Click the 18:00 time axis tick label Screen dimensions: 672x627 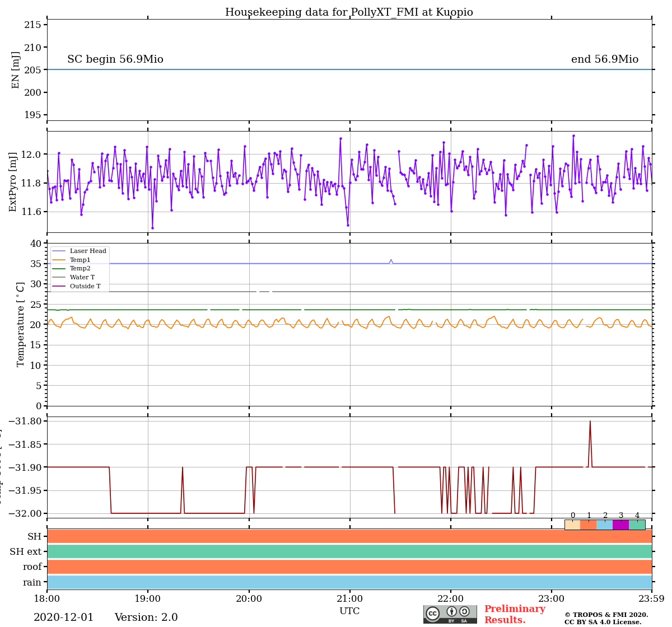47,598
